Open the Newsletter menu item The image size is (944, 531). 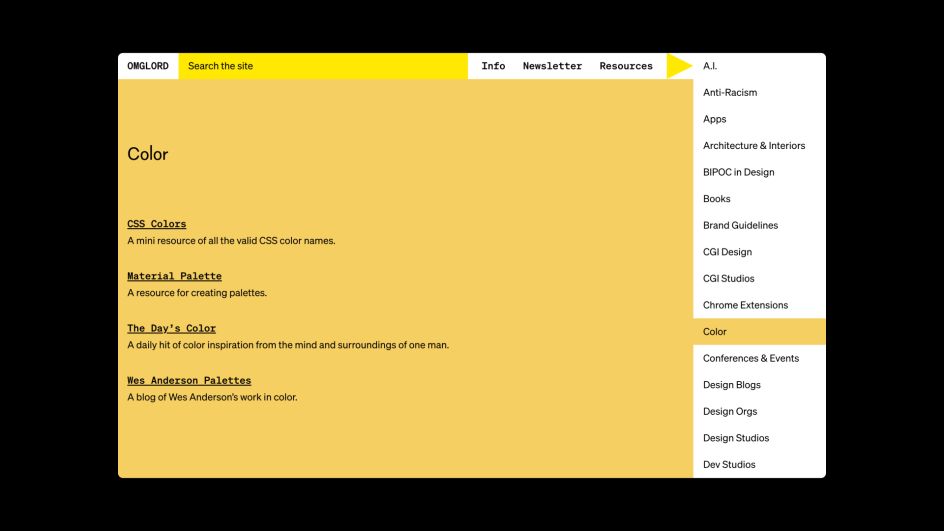coord(552,66)
